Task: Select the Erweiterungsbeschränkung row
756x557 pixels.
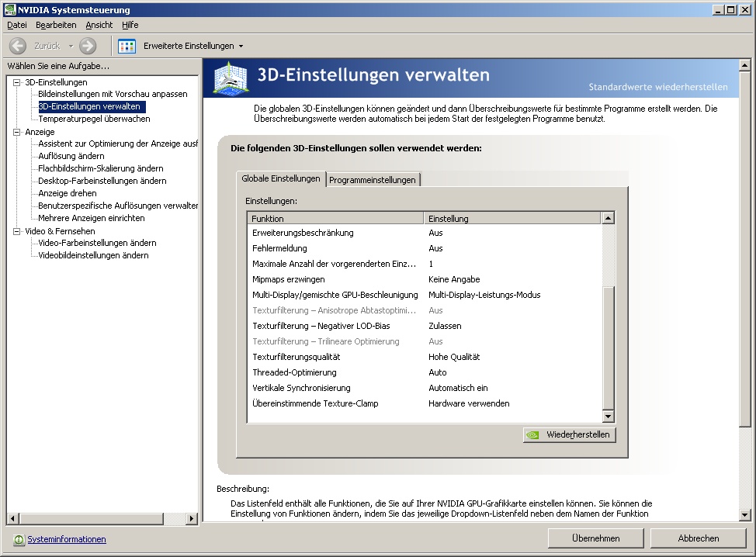Action: (x=425, y=234)
